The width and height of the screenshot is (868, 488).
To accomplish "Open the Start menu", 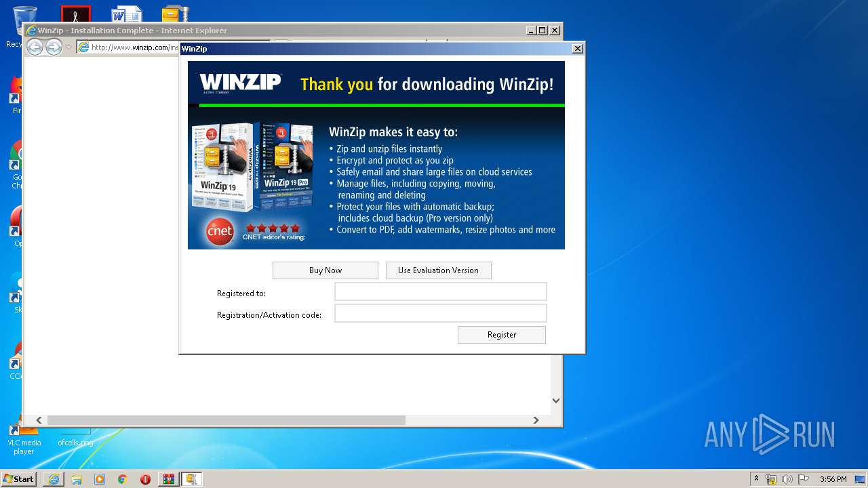I will (19, 479).
